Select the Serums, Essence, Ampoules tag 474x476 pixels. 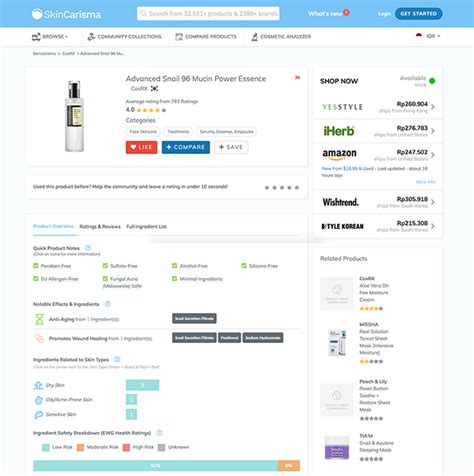[x=226, y=132]
